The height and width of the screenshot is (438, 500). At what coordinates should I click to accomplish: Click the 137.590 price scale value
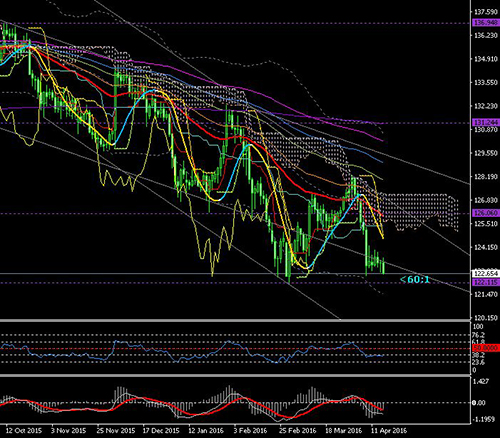[x=486, y=12]
